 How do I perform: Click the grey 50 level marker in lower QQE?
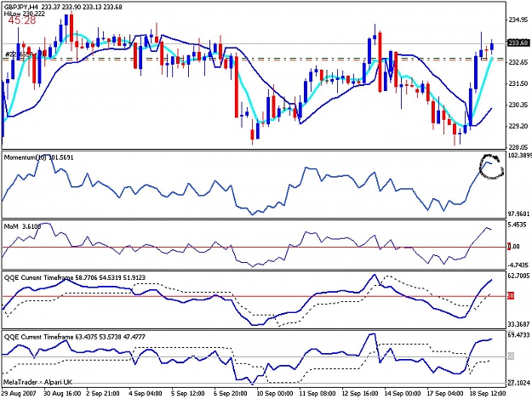tap(511, 356)
